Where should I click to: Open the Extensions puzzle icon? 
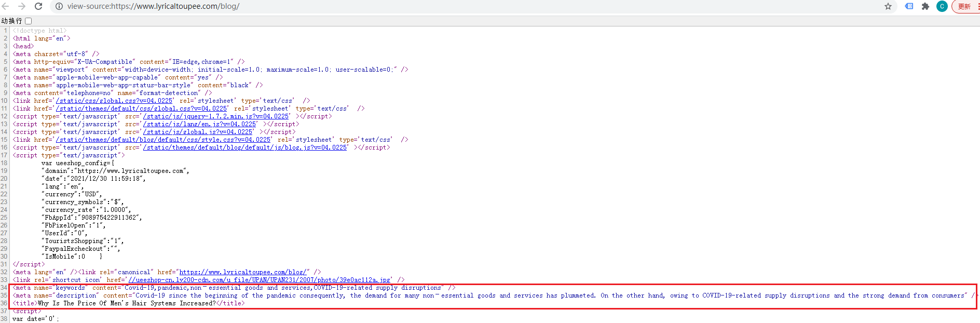point(925,6)
